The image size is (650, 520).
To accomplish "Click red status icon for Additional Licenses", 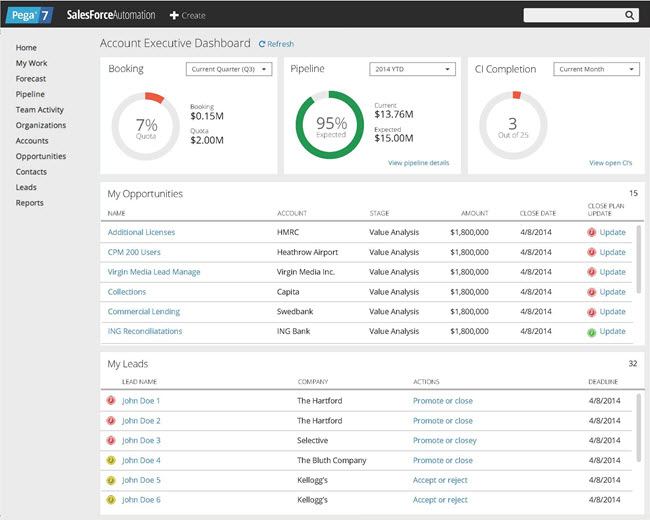I will pyautogui.click(x=592, y=233).
